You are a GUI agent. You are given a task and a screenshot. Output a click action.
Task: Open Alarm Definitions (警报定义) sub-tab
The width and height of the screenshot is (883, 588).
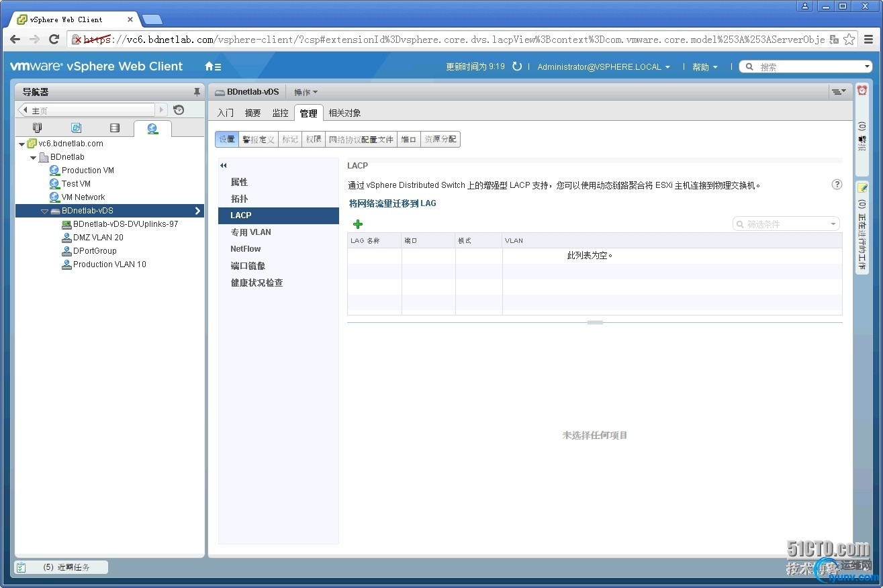[x=259, y=139]
